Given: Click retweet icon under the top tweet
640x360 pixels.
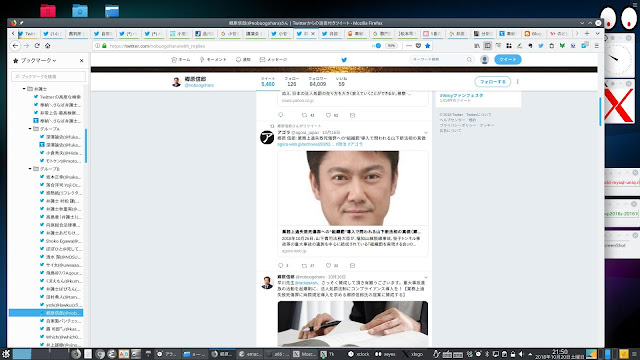Looking at the screenshot, I should [304, 115].
